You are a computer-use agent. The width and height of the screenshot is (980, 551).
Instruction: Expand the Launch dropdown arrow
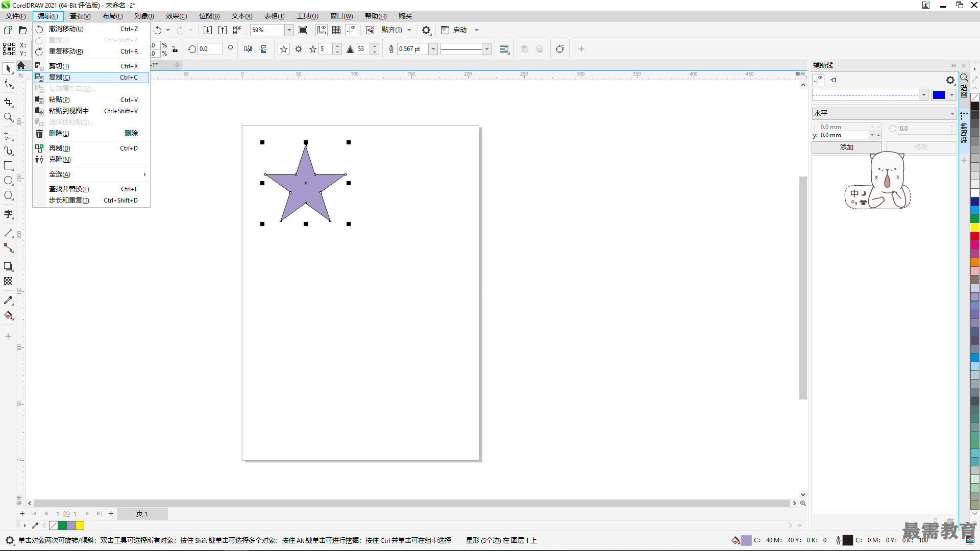(x=477, y=30)
